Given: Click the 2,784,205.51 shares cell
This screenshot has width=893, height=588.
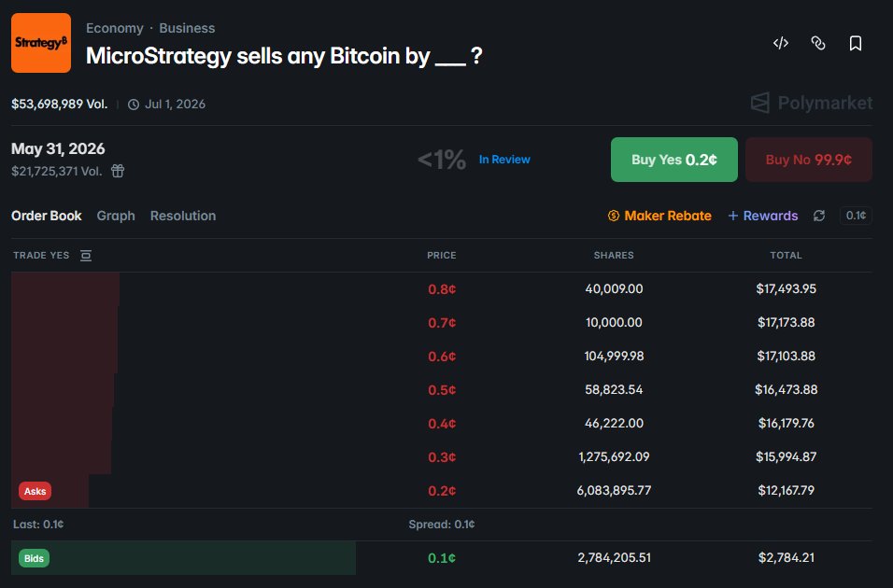Looking at the screenshot, I should point(614,557).
